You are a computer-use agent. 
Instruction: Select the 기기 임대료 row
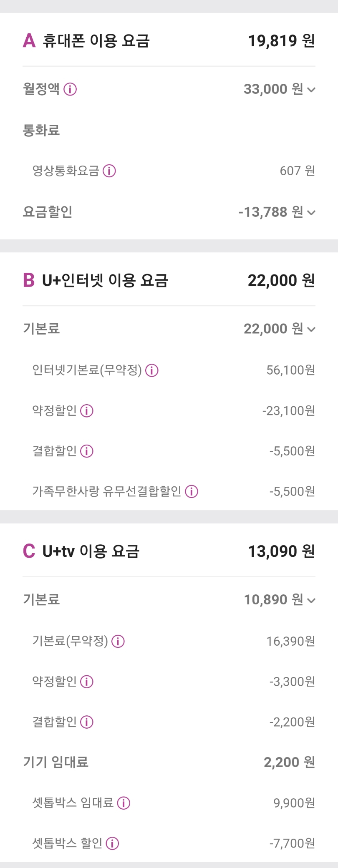click(x=56, y=762)
